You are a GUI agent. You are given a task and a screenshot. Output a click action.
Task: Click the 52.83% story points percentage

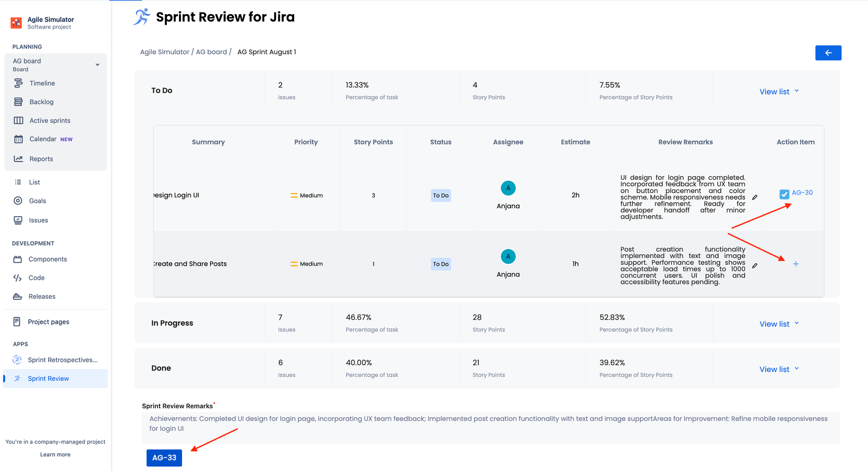tap(612, 317)
